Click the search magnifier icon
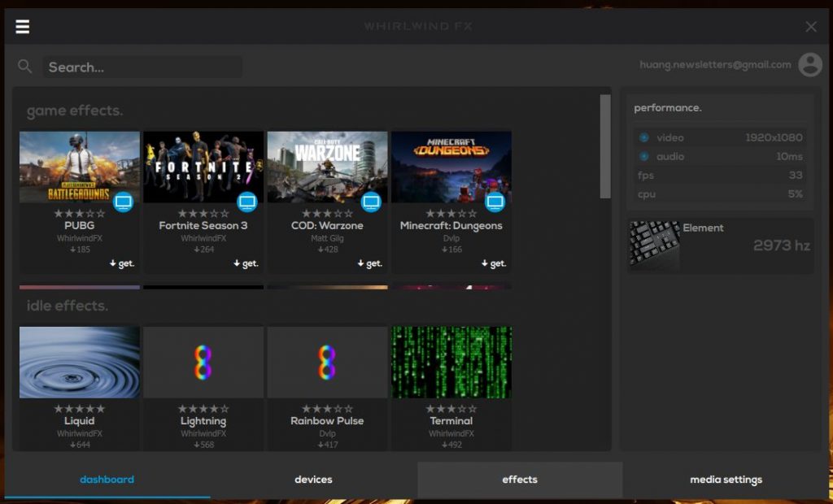833x504 pixels. (x=25, y=67)
